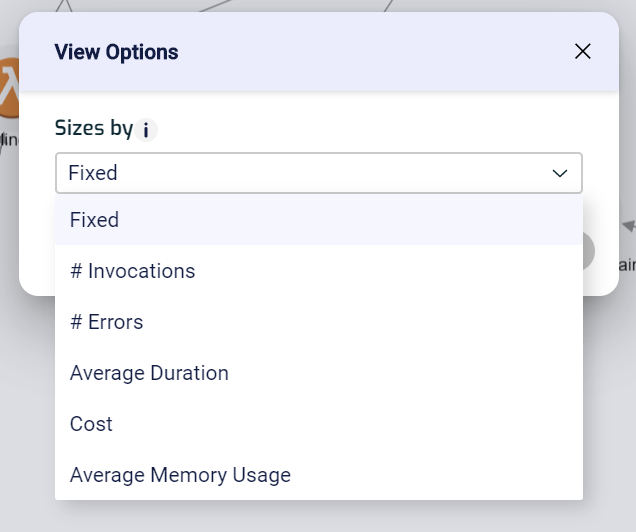Screen dimensions: 636x532
Task: Click the View Options dialog title
Action: (116, 52)
